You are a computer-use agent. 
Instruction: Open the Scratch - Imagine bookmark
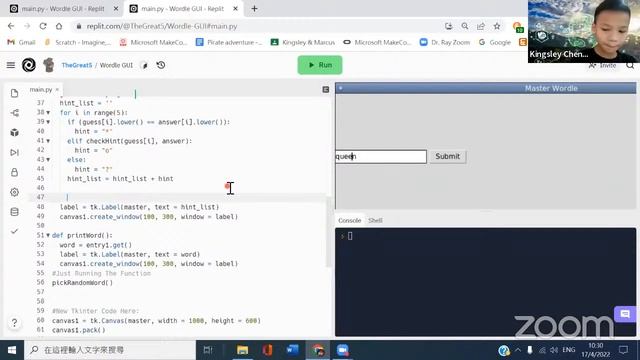(x=78, y=42)
